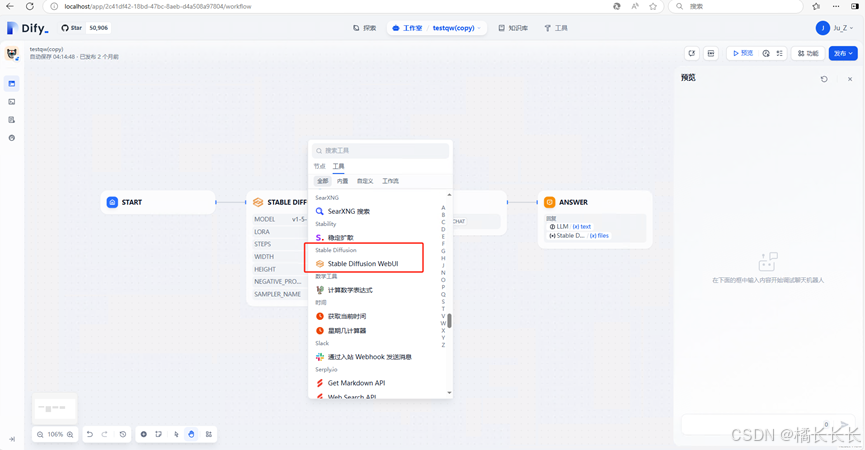Screen dimensions: 865x450
Task: Zoom out the workflow canvas
Action: 40,435
